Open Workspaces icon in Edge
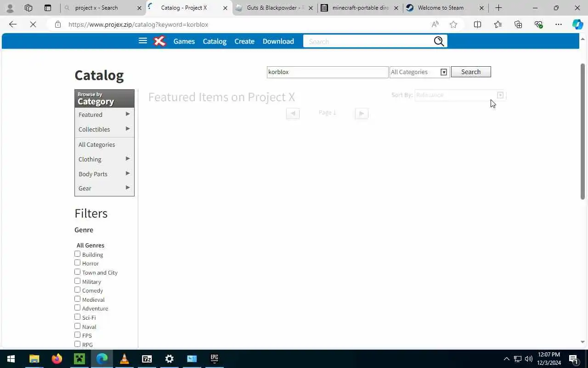 point(28,8)
